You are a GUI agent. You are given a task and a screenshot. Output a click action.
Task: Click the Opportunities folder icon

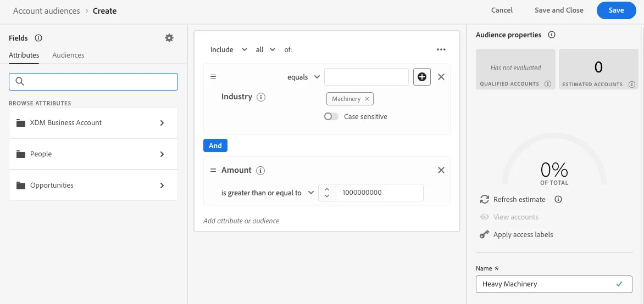coord(21,185)
